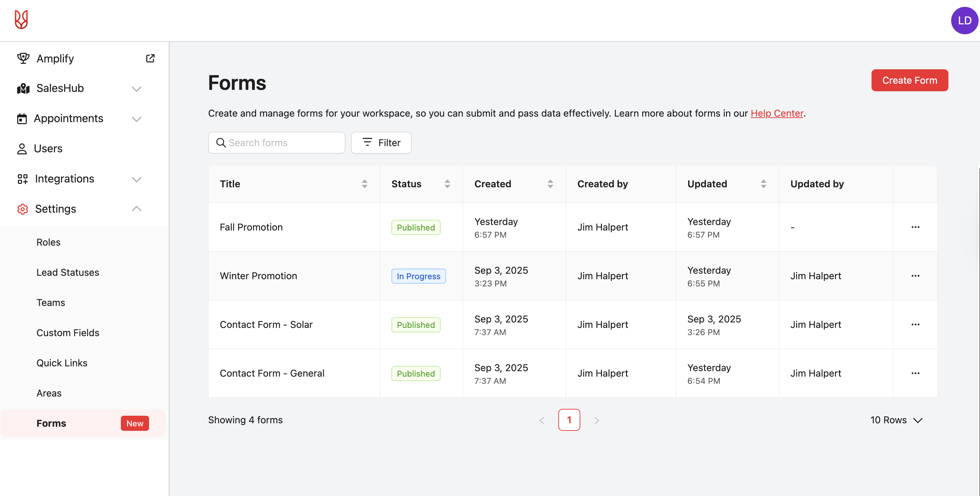Open the 10 Rows dropdown
980x496 pixels.
(x=896, y=420)
